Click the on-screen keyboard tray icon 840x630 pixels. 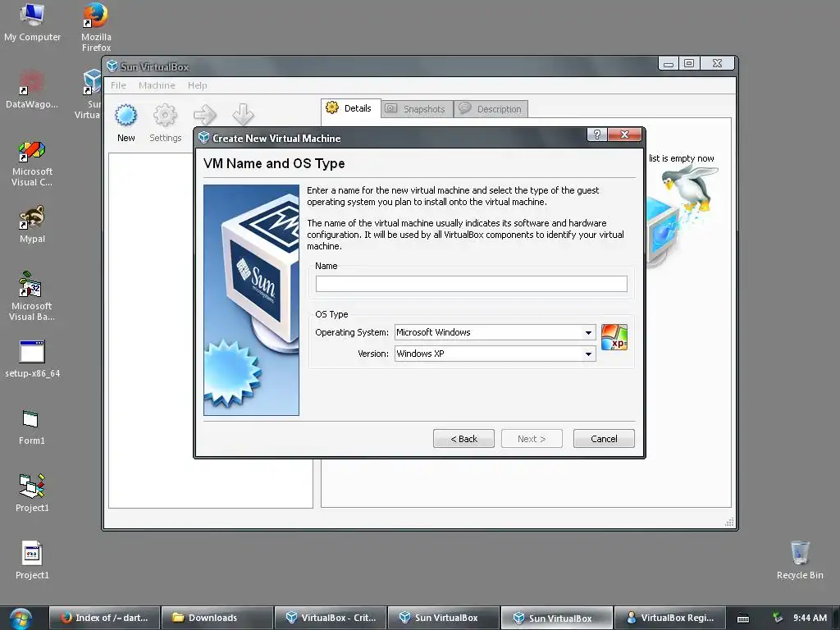(x=743, y=619)
